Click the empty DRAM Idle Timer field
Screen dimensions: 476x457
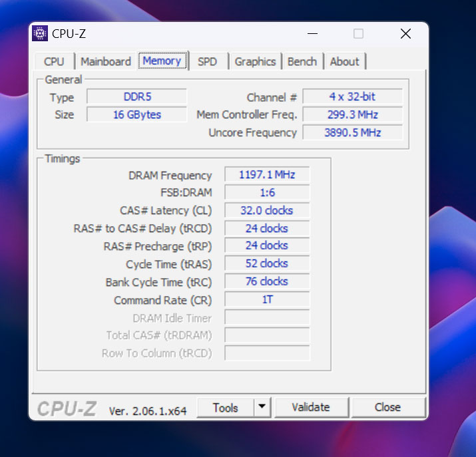(267, 317)
